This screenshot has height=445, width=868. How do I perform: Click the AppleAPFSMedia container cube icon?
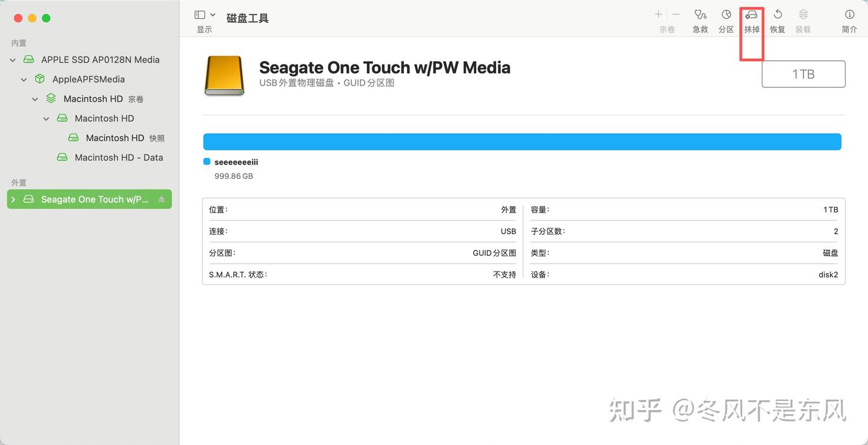click(40, 79)
